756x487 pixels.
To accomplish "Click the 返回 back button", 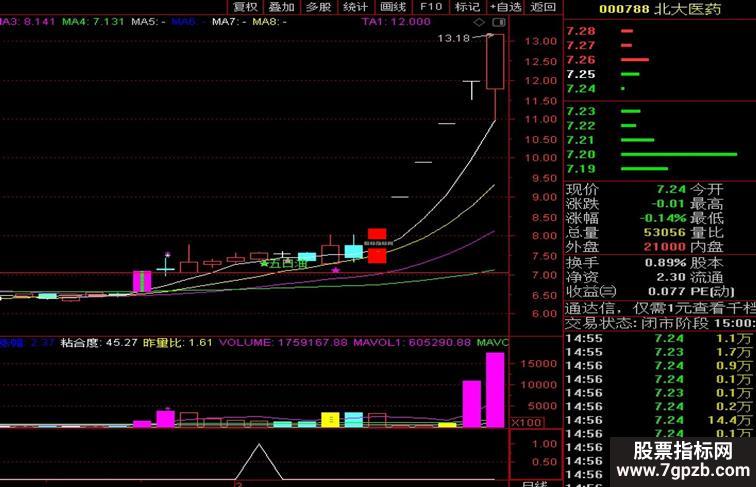I will pyautogui.click(x=543, y=7).
